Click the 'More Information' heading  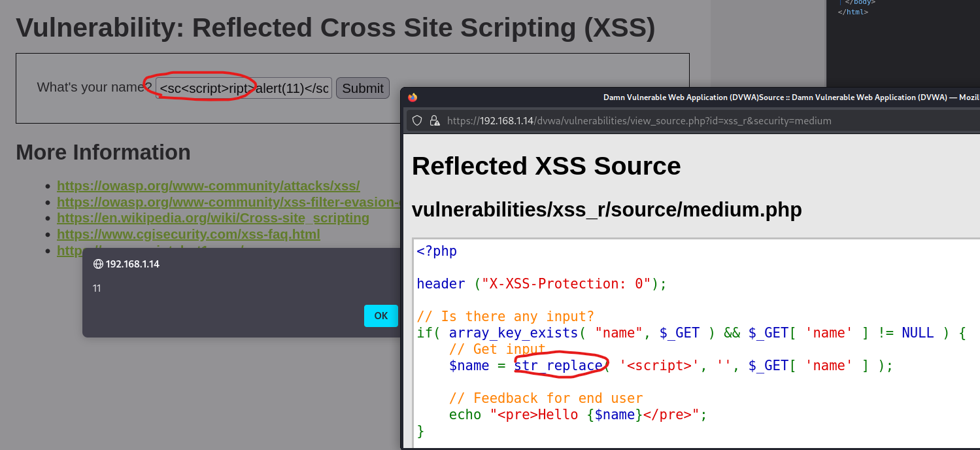[x=103, y=152]
